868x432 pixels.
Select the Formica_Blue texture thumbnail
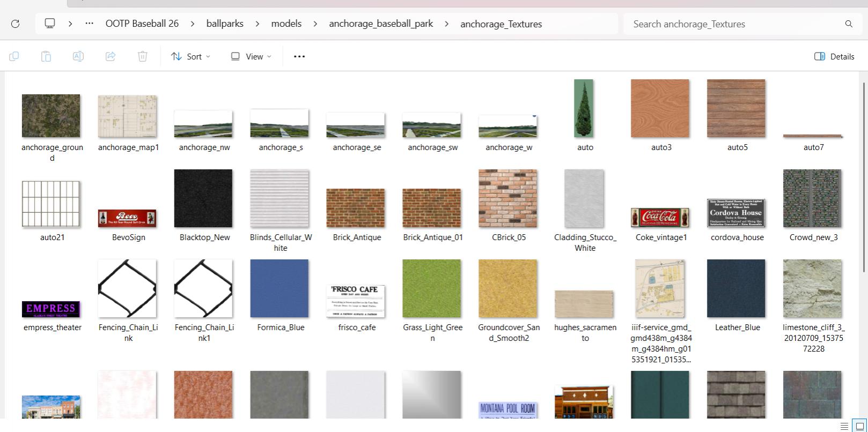click(x=279, y=289)
